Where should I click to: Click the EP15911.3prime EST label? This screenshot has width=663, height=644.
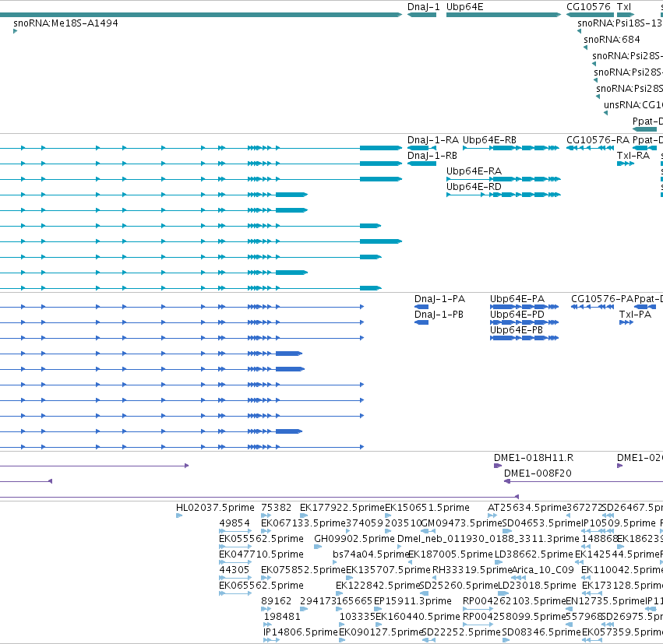(413, 601)
